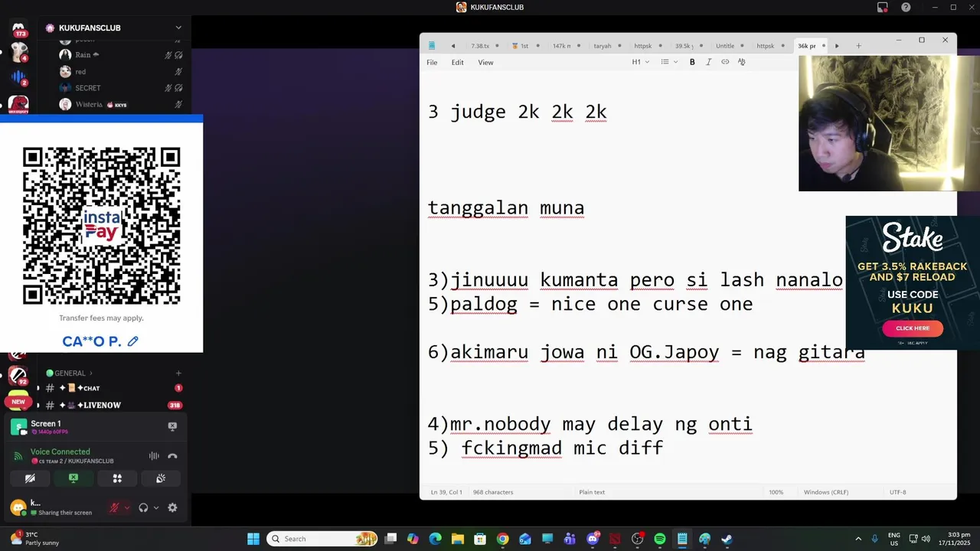The height and width of the screenshot is (551, 980).
Task: Open Windows (CRLF) line ending selector
Action: (826, 492)
